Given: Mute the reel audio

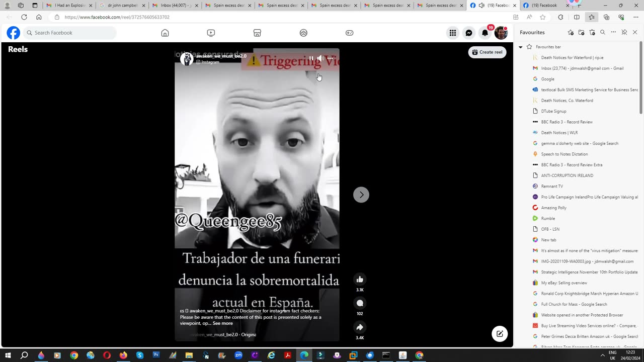Looking at the screenshot, I should pyautogui.click(x=320, y=58).
